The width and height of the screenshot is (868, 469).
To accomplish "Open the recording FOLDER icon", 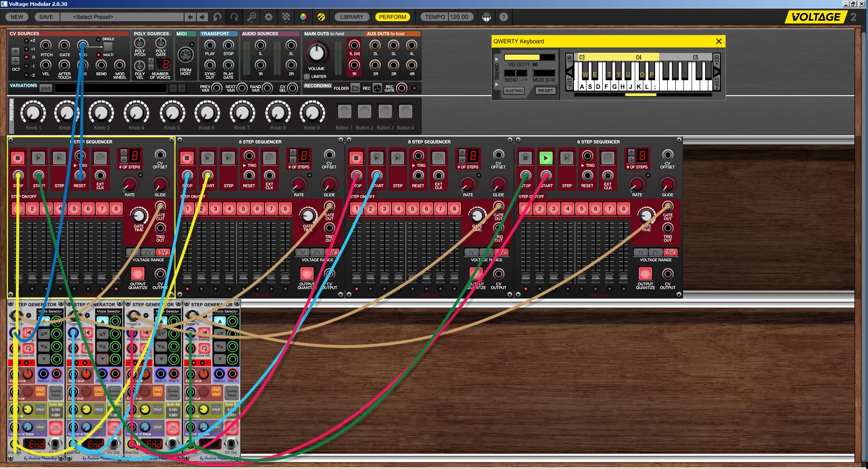I will pyautogui.click(x=356, y=88).
